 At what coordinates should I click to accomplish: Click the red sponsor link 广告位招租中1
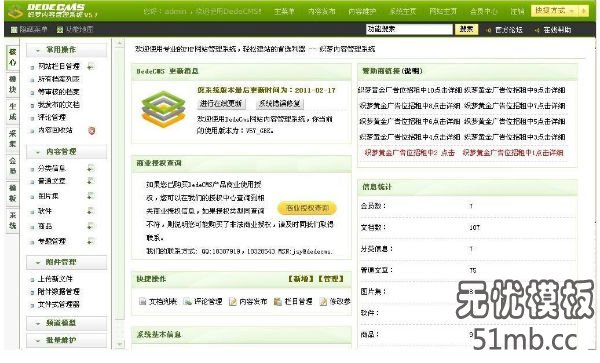pyautogui.click(x=513, y=153)
